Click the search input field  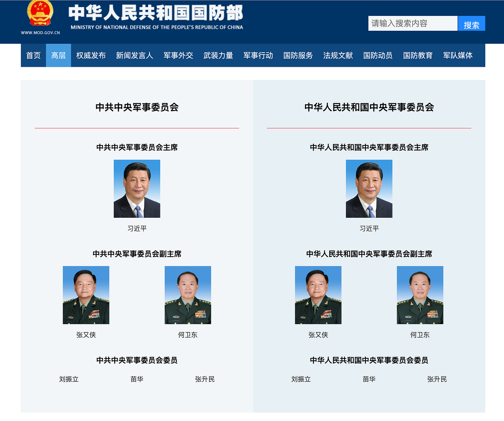[413, 23]
